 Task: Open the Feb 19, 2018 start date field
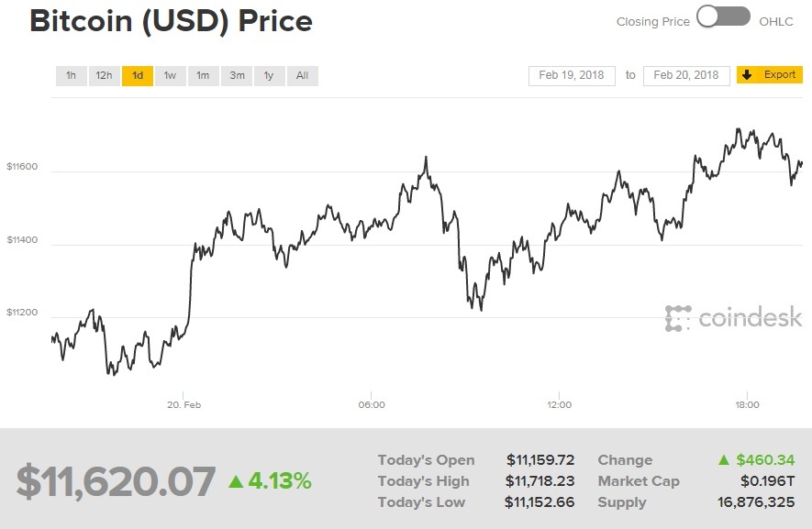tap(571, 76)
